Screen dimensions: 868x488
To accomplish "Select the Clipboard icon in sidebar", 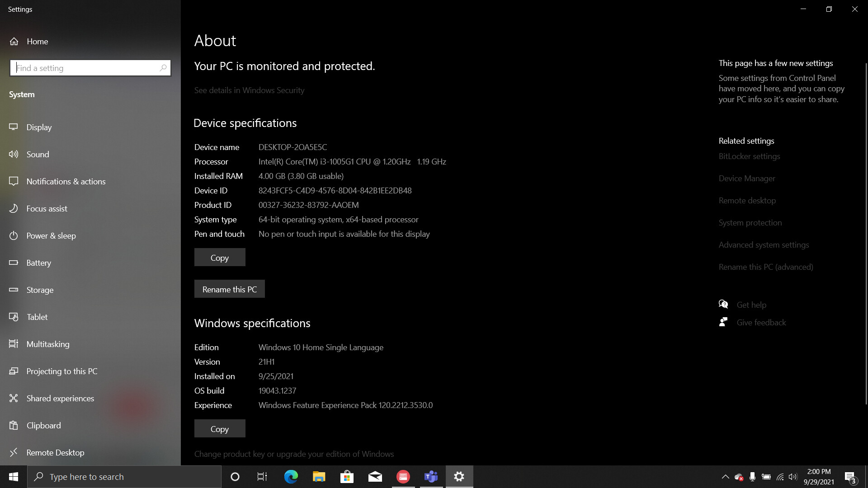I will (x=14, y=425).
